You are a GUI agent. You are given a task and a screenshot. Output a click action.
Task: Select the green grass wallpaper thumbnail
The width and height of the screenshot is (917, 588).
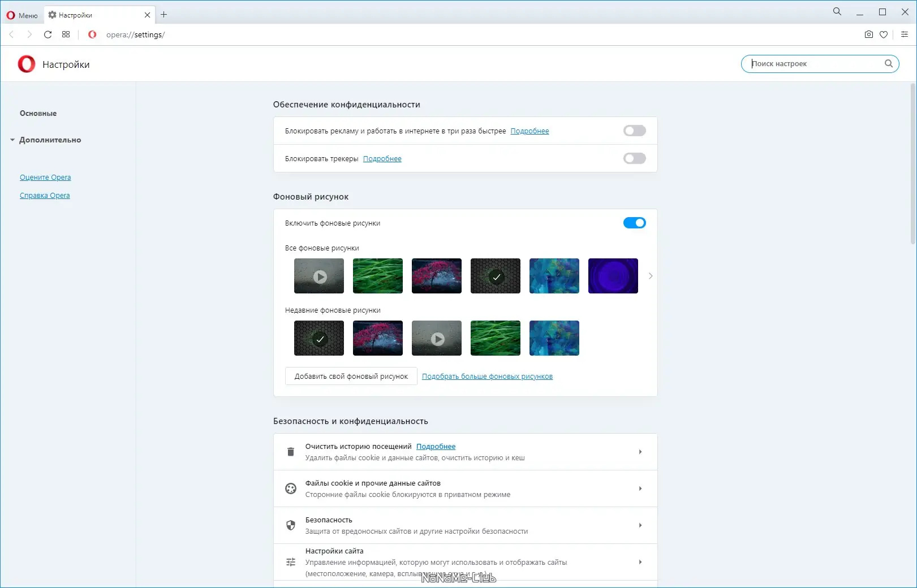pos(377,276)
